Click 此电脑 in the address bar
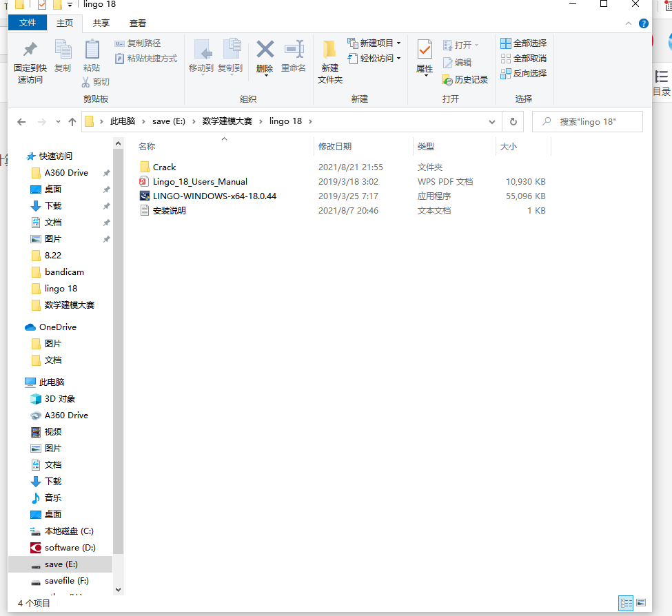The height and width of the screenshot is (616, 672). (123, 121)
